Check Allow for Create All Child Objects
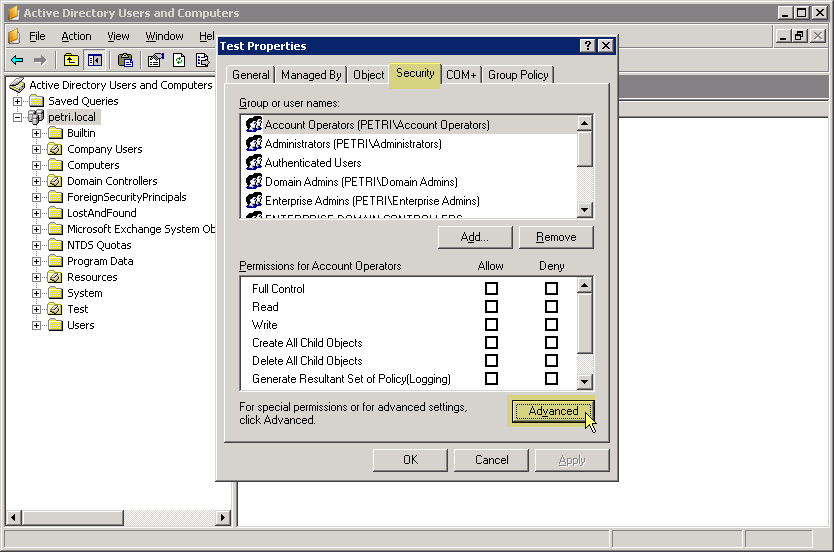Image resolution: width=834 pixels, height=552 pixels. pos(491,342)
